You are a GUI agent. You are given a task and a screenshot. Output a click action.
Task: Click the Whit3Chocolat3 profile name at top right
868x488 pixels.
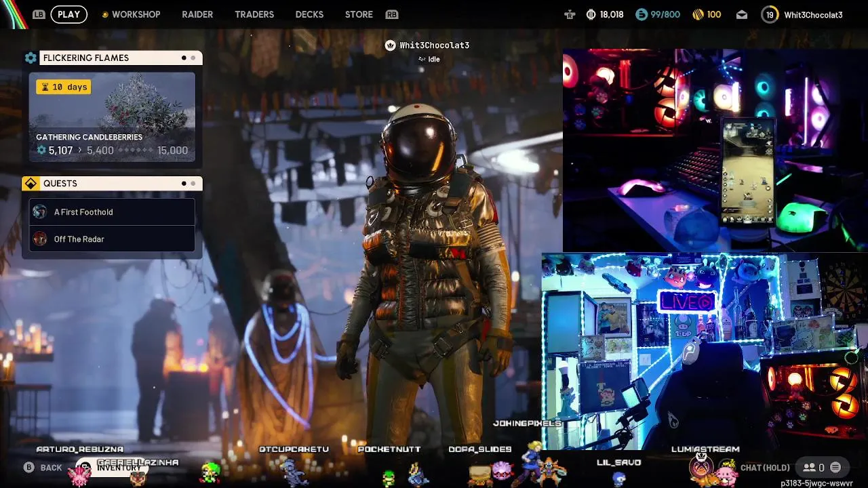point(813,14)
